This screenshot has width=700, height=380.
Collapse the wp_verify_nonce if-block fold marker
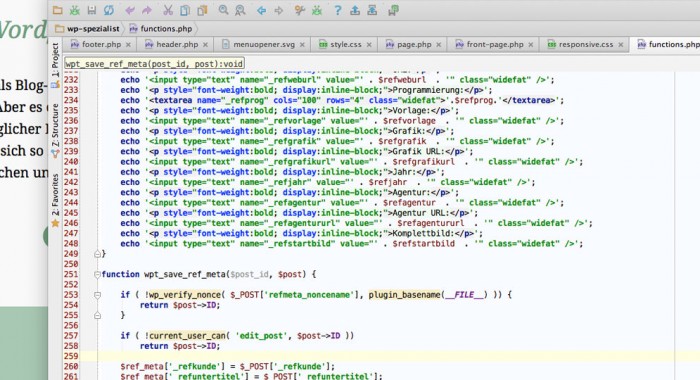[97, 295]
